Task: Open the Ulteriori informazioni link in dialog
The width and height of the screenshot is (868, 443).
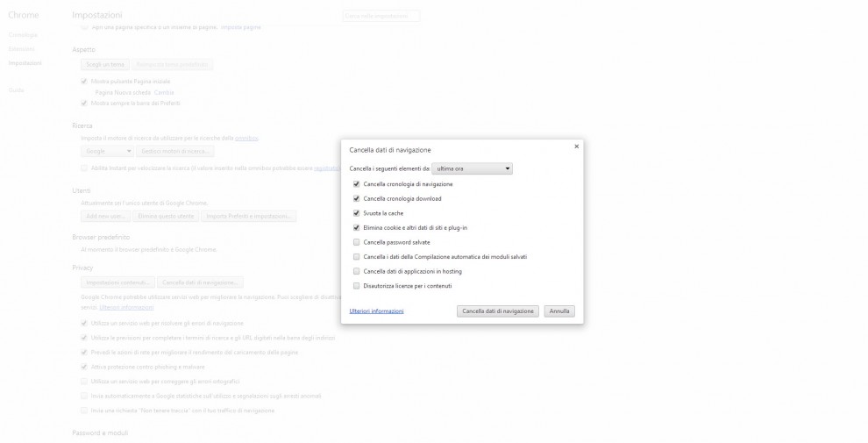Action: coord(376,311)
